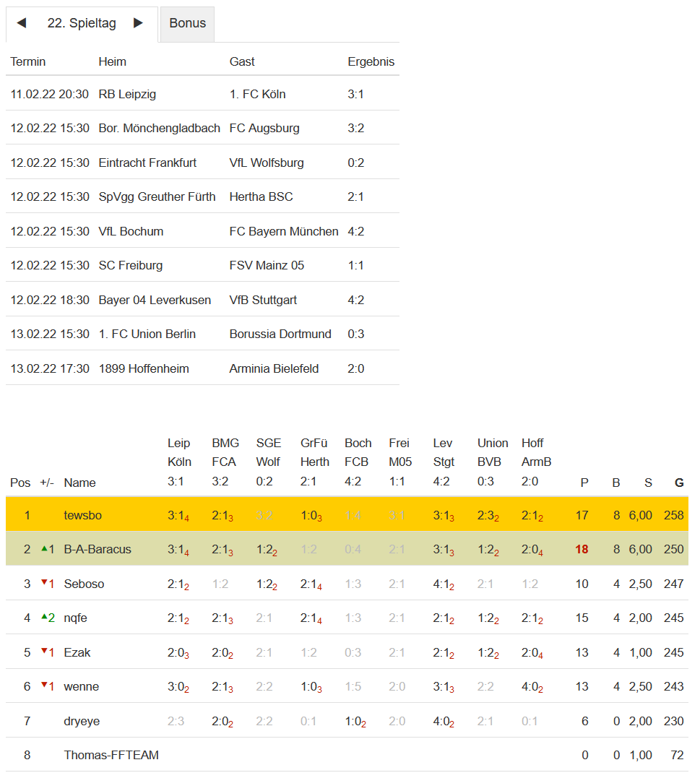Sort ranking by P column header

[x=584, y=483]
